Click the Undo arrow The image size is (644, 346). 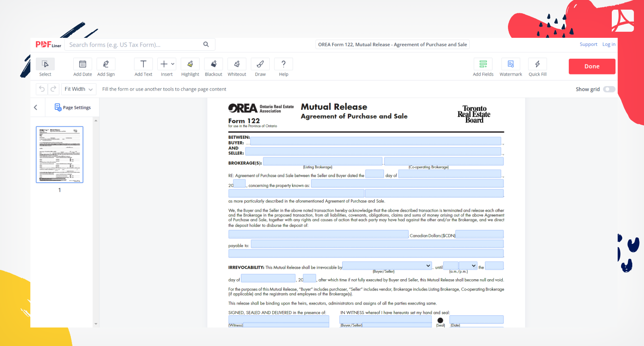point(42,89)
